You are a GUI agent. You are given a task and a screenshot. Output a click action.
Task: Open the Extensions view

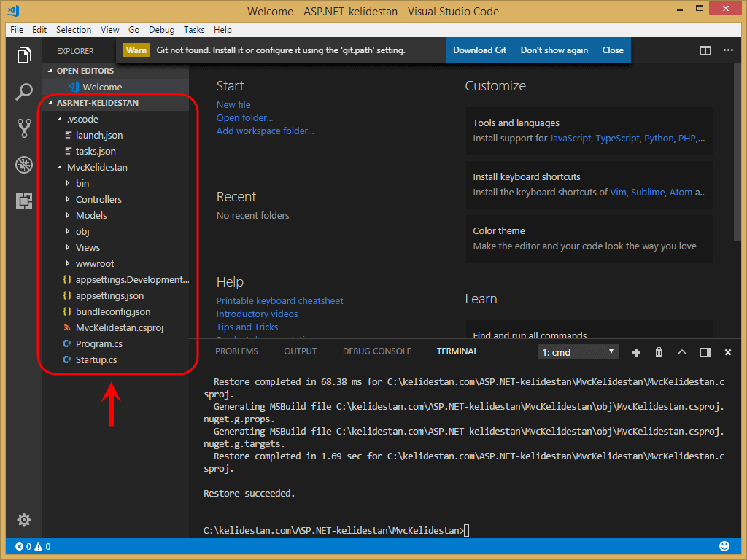(24, 201)
